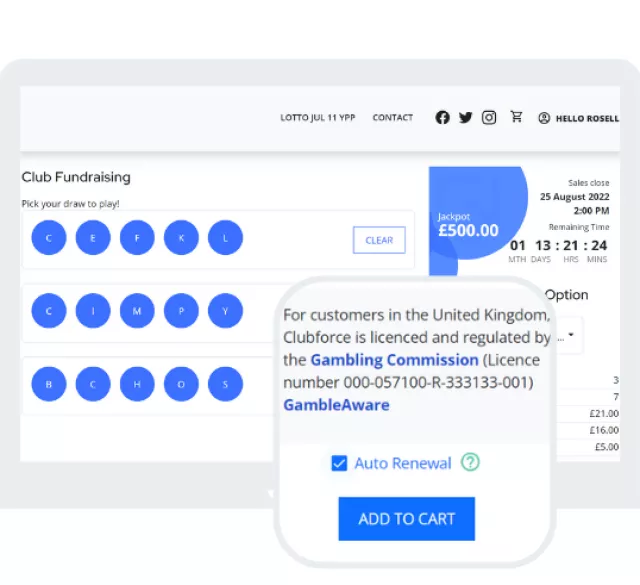Open the HELLO ROSELL account menu
640x585 pixels.
pyautogui.click(x=587, y=118)
